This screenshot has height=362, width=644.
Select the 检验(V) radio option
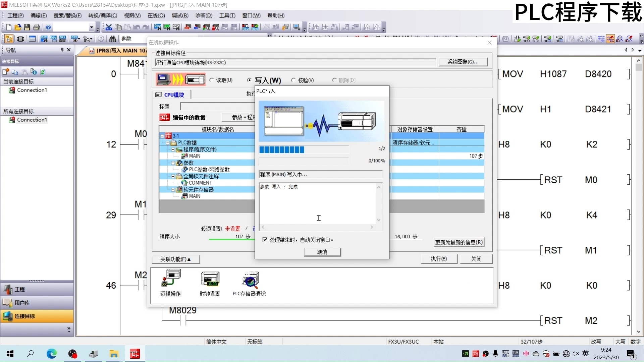pos(294,80)
